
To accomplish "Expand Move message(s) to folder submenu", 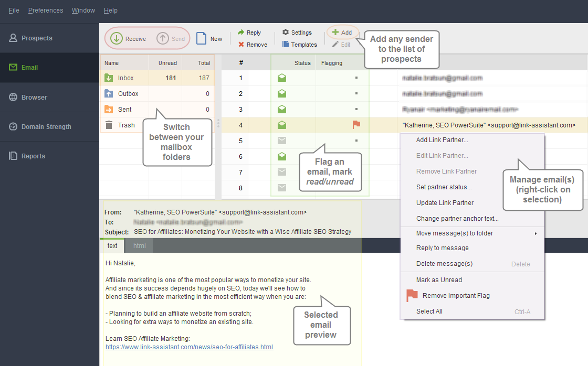I will [472, 233].
